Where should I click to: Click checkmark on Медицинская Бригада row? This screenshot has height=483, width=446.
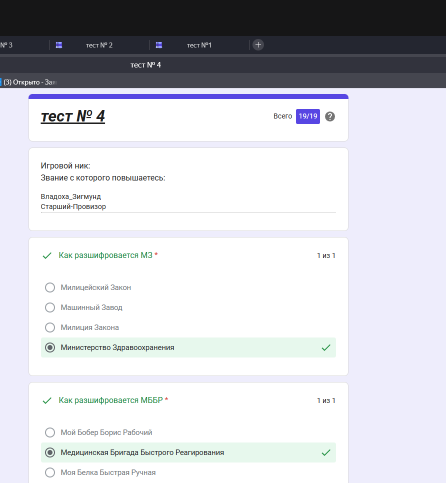(x=326, y=453)
